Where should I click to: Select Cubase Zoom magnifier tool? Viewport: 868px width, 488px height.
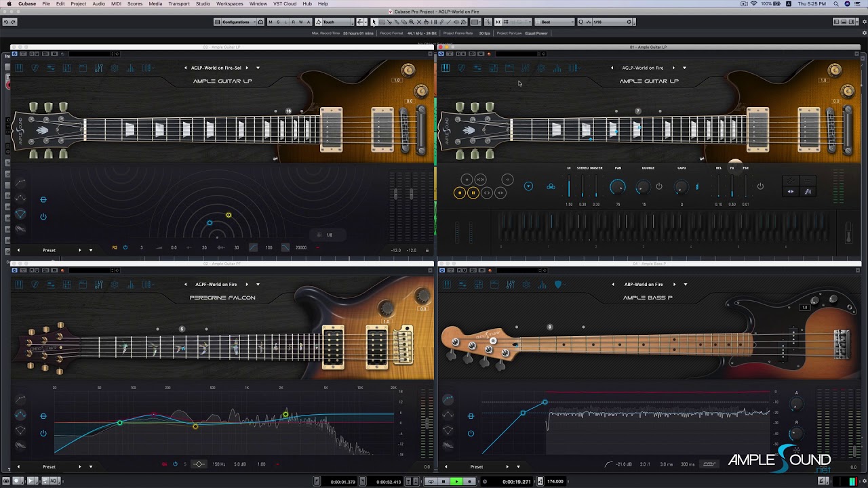(411, 22)
